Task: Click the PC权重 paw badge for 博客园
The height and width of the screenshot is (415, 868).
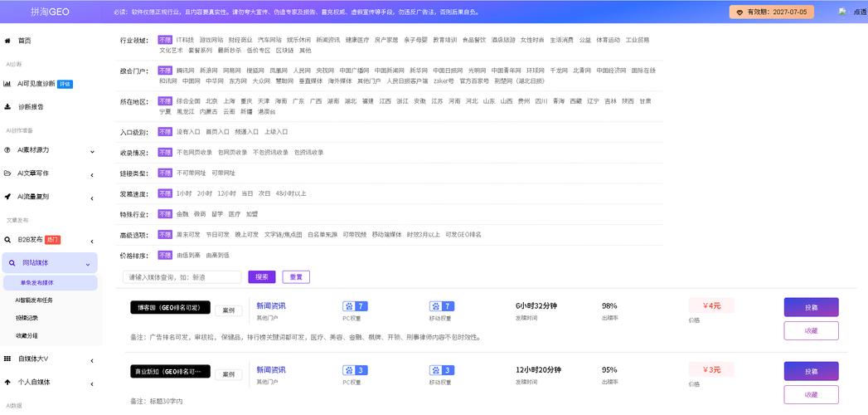Action: tap(356, 306)
